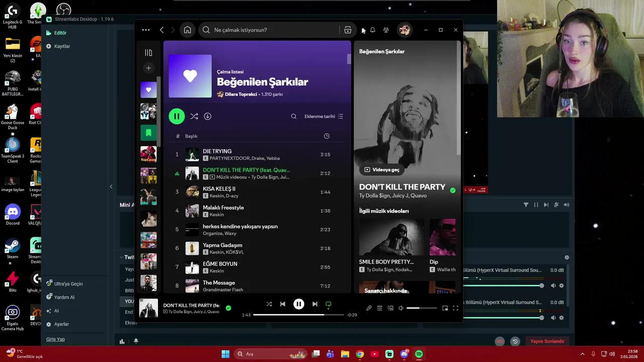644x362 pixels.
Task: Open lyrics microphone icon
Action: coord(369,308)
